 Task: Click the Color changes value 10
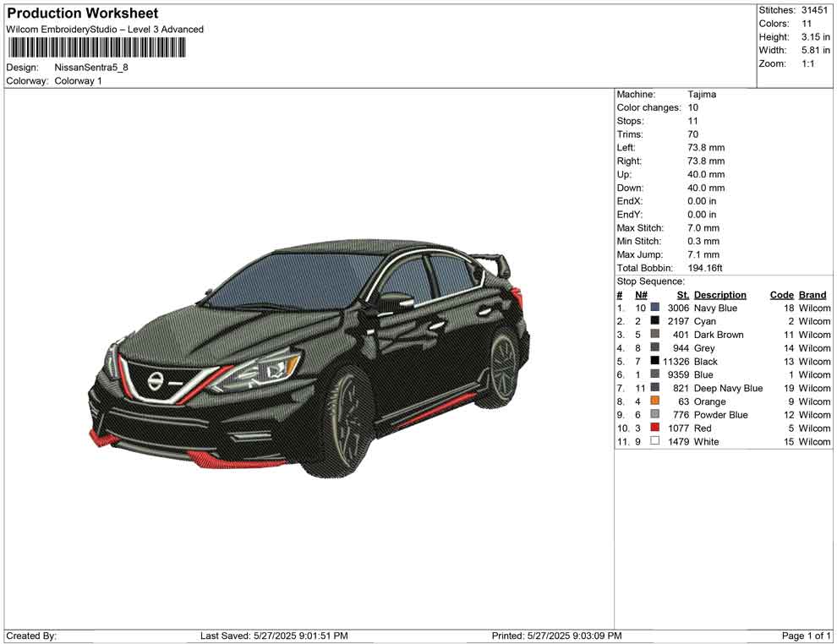coord(692,108)
